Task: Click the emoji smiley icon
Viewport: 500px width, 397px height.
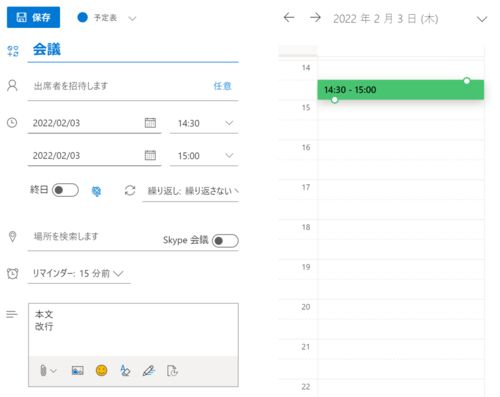Action: coord(101,370)
